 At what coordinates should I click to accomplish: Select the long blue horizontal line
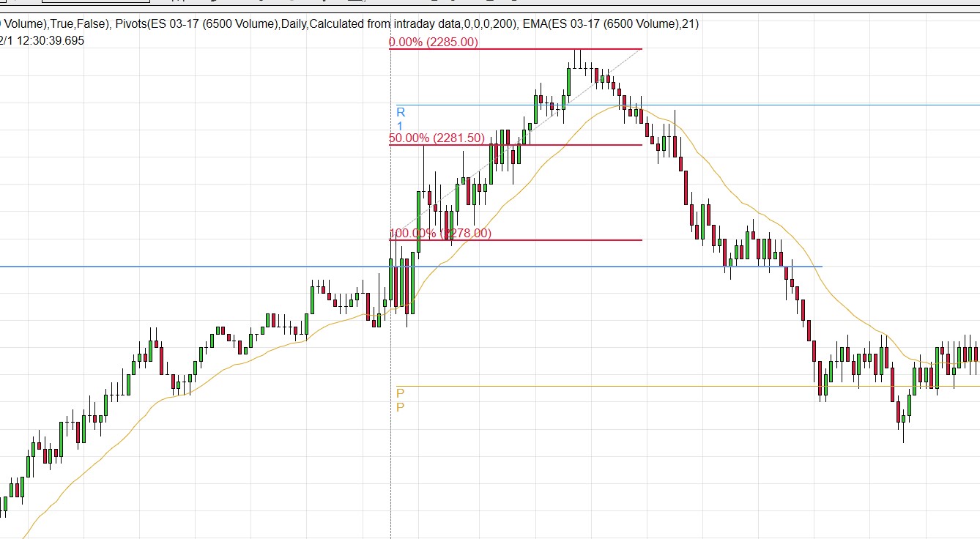tap(410, 267)
